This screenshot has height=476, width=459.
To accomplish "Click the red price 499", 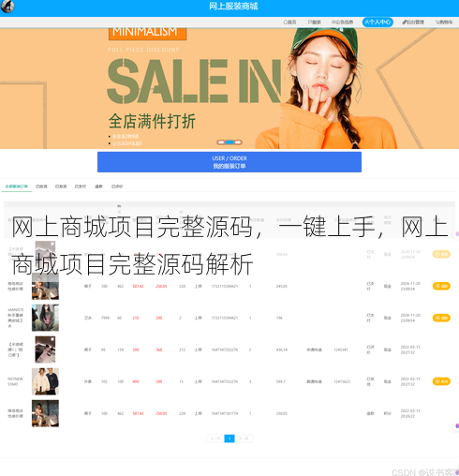I will [136, 381].
